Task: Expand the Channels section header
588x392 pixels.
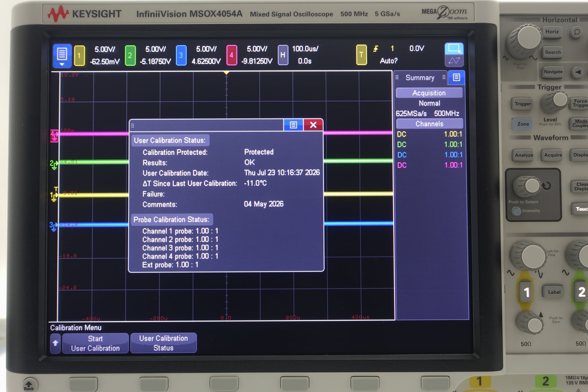Action: click(430, 124)
